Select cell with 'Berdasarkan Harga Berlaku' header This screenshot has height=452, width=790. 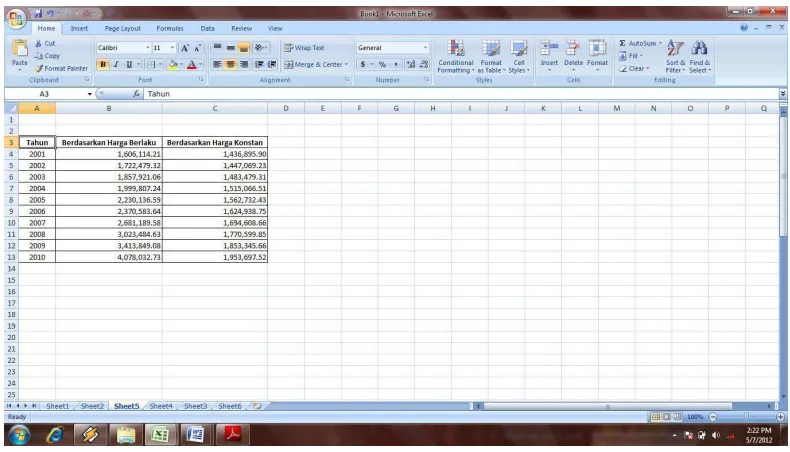click(109, 143)
